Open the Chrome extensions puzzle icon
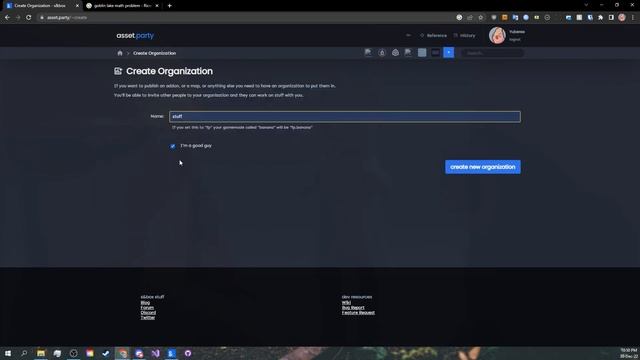The image size is (640, 360). click(x=600, y=18)
